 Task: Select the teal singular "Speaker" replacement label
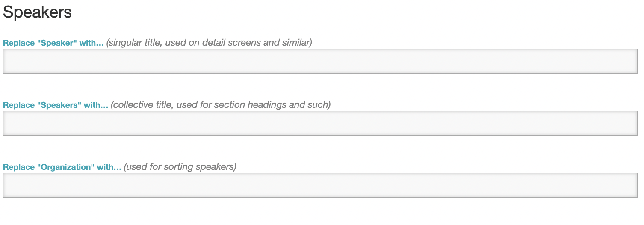[53, 43]
